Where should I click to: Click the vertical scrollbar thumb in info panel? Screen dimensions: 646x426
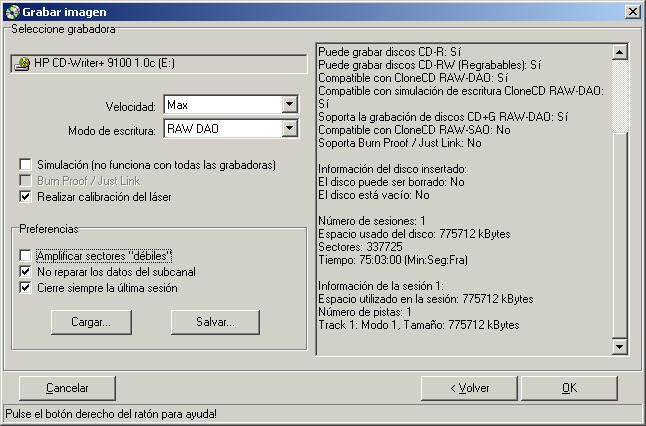(619, 235)
